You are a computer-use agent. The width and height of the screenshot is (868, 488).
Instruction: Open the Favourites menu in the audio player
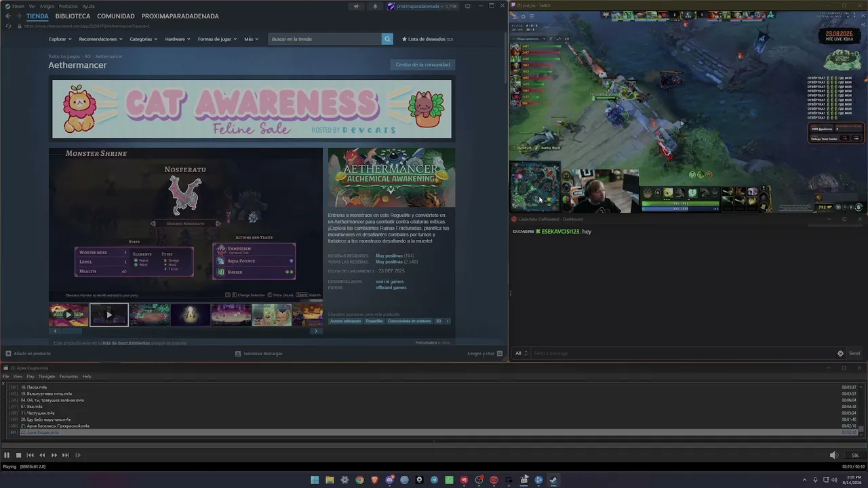68,377
